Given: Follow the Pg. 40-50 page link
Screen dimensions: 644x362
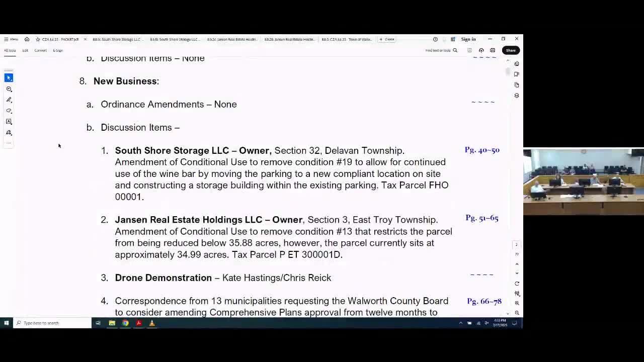Looking at the screenshot, I should pos(481,150).
